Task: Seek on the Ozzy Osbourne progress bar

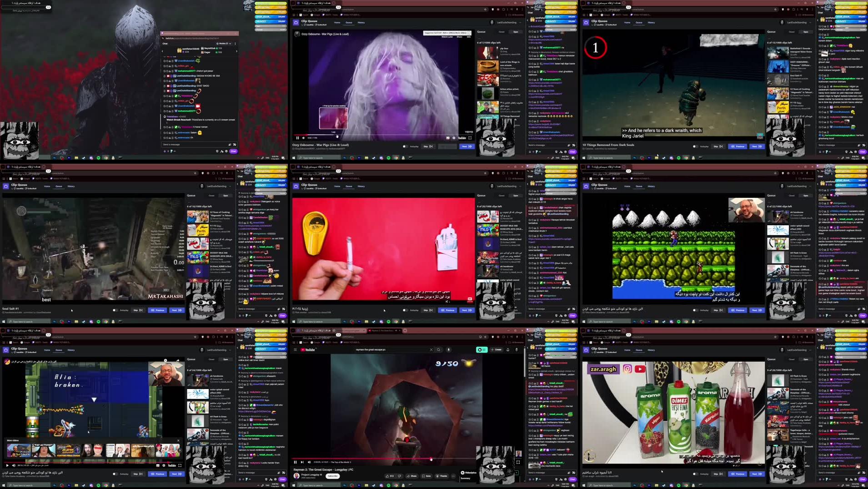Action: coord(384,135)
